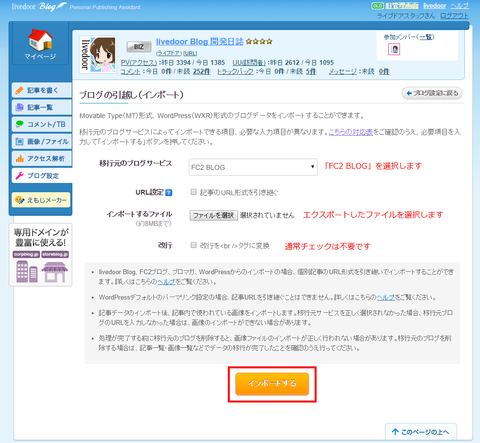Open 画像/ファイル in the sidebar
This screenshot has height=443, width=480.
click(42, 141)
